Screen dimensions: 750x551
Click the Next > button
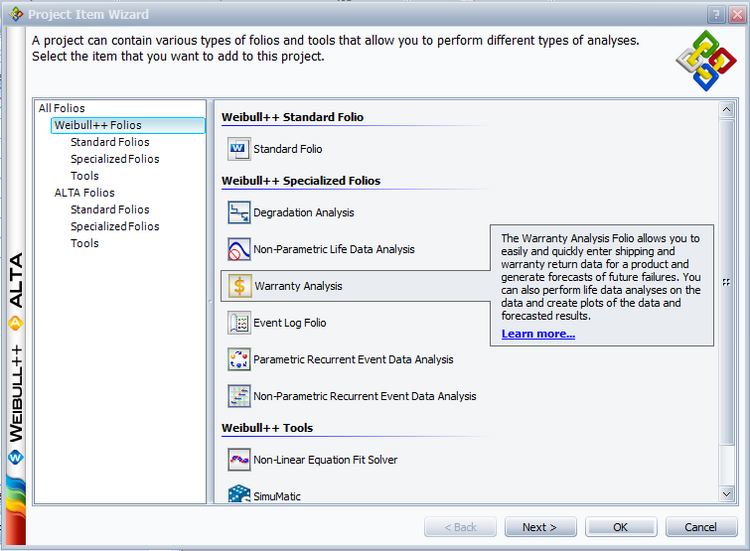coord(540,527)
